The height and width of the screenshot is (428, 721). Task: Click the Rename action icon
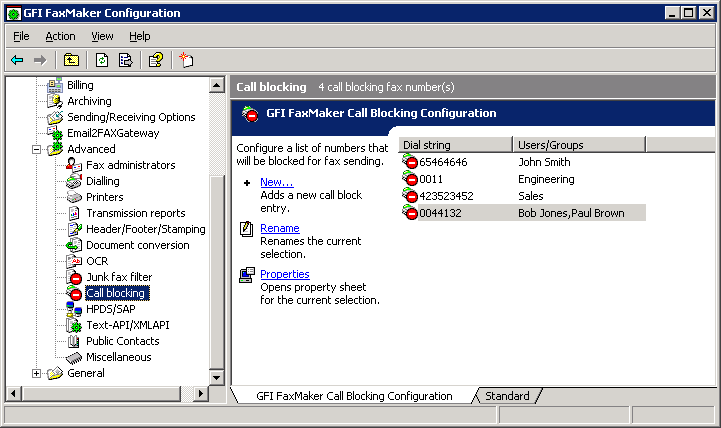(246, 228)
